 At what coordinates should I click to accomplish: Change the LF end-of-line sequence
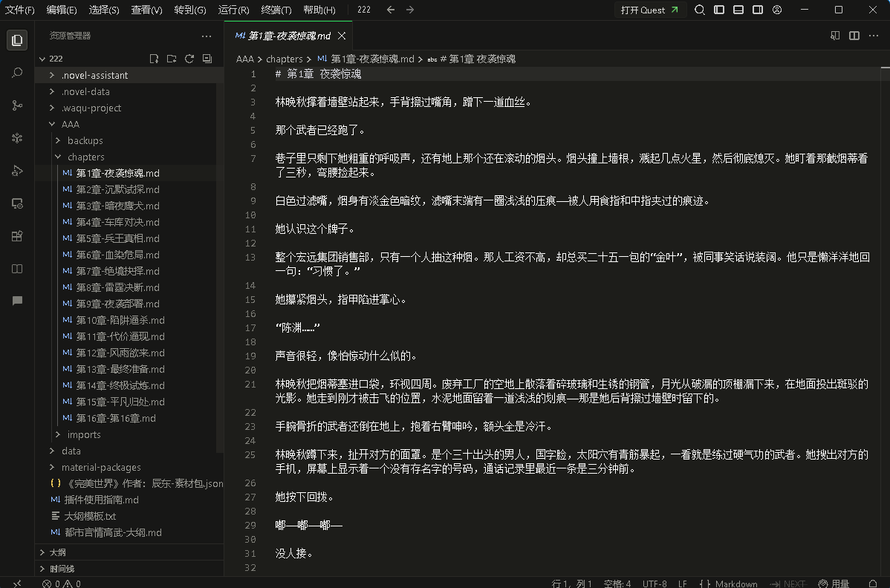(x=682, y=584)
